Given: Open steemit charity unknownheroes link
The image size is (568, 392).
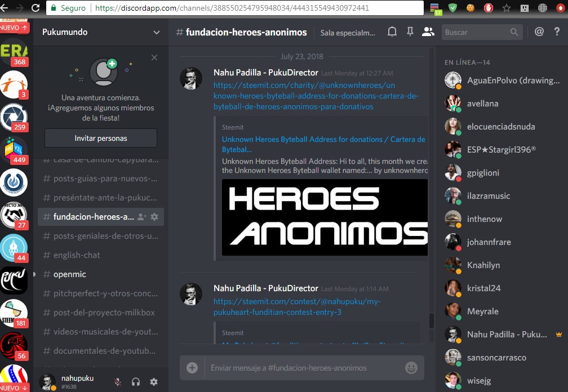Looking at the screenshot, I should coord(316,96).
